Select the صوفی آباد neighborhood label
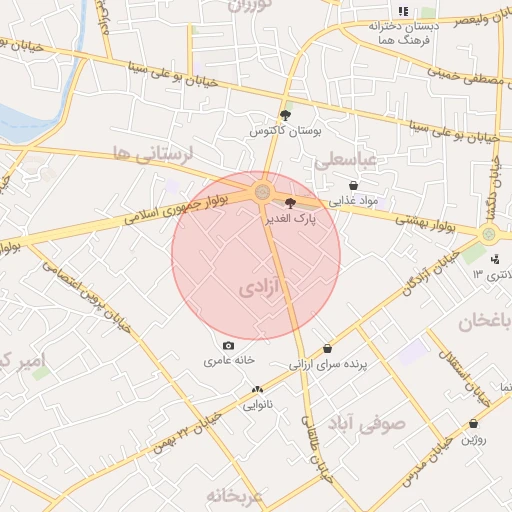 click(367, 424)
